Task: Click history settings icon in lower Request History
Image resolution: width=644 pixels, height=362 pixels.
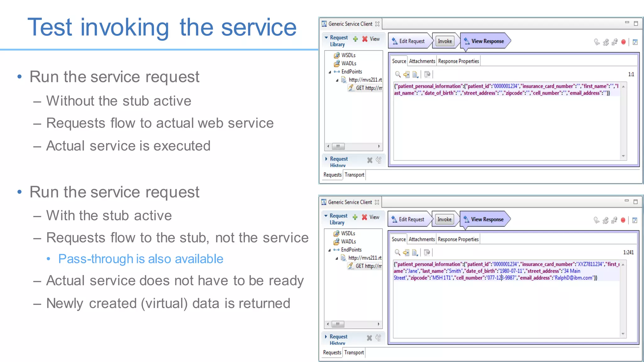Action: coord(378,337)
